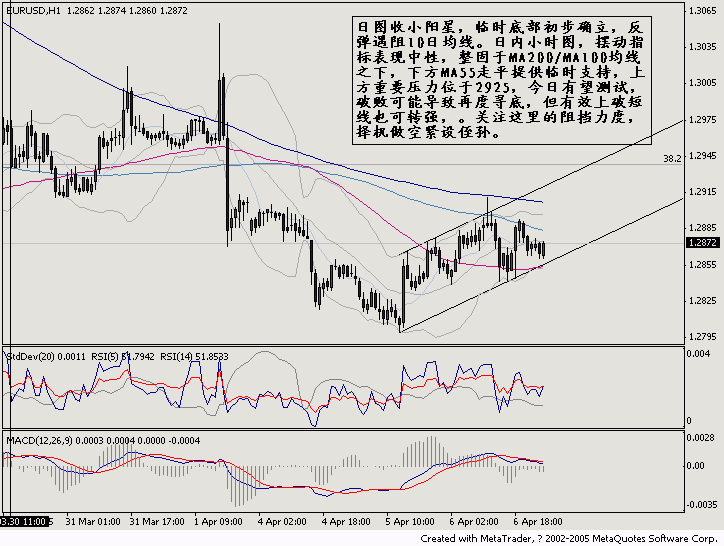Screen dimensions: 724x546
Task: Select the 38.2 Fibonacci level label
Action: coord(672,158)
